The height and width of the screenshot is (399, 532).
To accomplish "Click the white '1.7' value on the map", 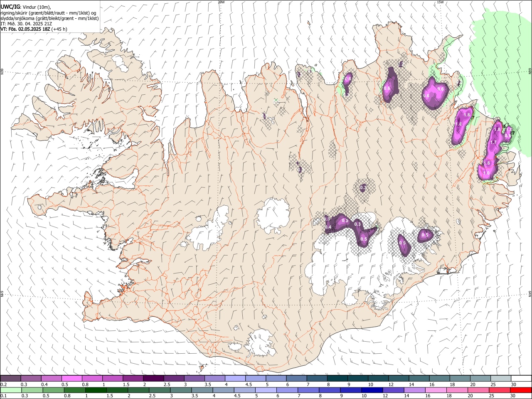I will 493,143.
